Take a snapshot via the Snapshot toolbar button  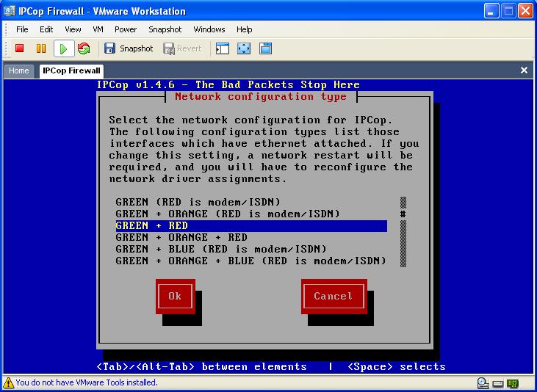(129, 48)
